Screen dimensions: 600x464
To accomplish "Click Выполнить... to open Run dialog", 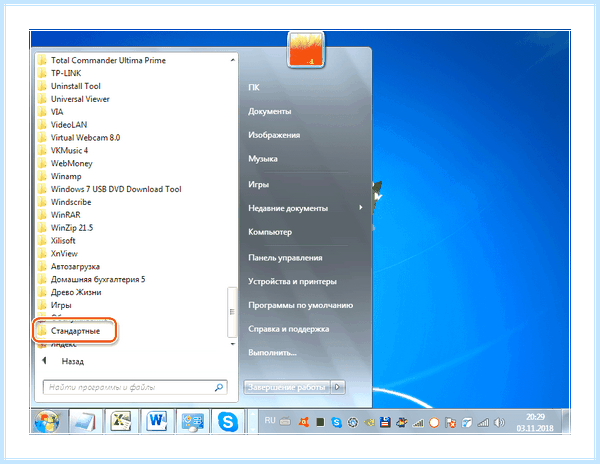I will pyautogui.click(x=272, y=353).
